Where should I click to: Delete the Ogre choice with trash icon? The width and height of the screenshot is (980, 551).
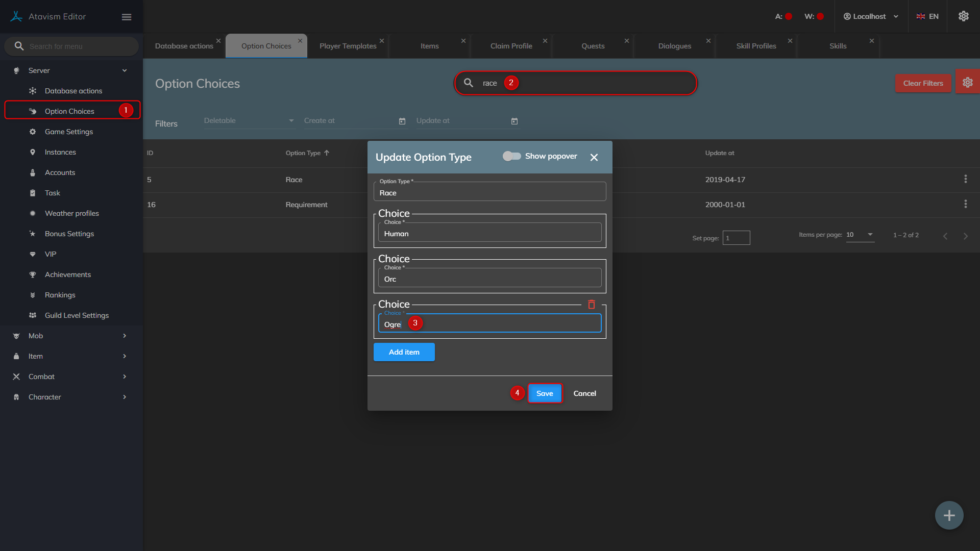click(592, 305)
